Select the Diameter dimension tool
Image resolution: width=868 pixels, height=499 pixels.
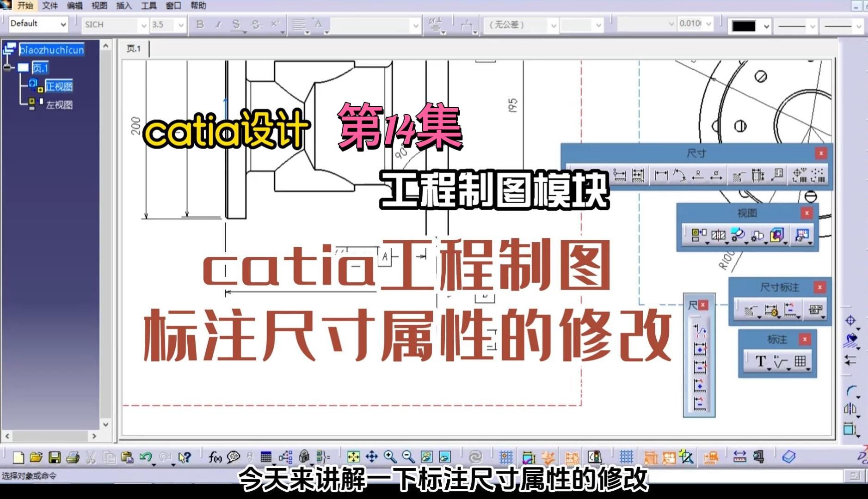click(716, 175)
